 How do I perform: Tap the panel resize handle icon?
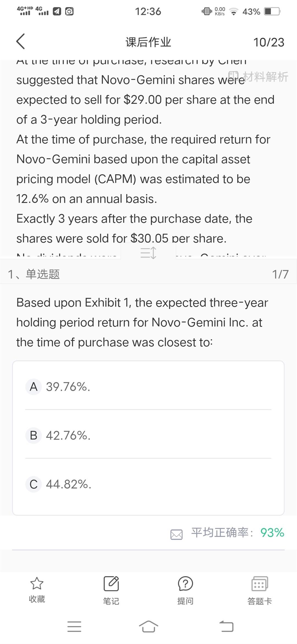148,252
